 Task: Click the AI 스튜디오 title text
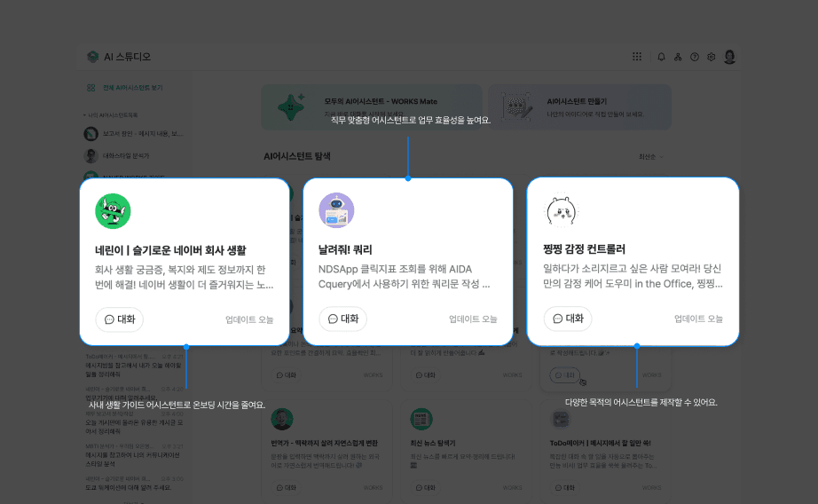pyautogui.click(x=127, y=57)
